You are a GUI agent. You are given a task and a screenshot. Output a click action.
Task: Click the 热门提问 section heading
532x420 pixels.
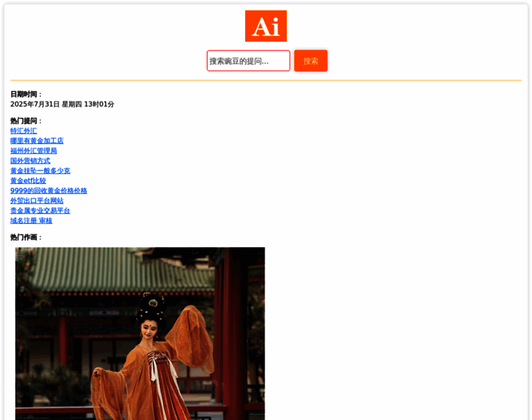[27, 121]
